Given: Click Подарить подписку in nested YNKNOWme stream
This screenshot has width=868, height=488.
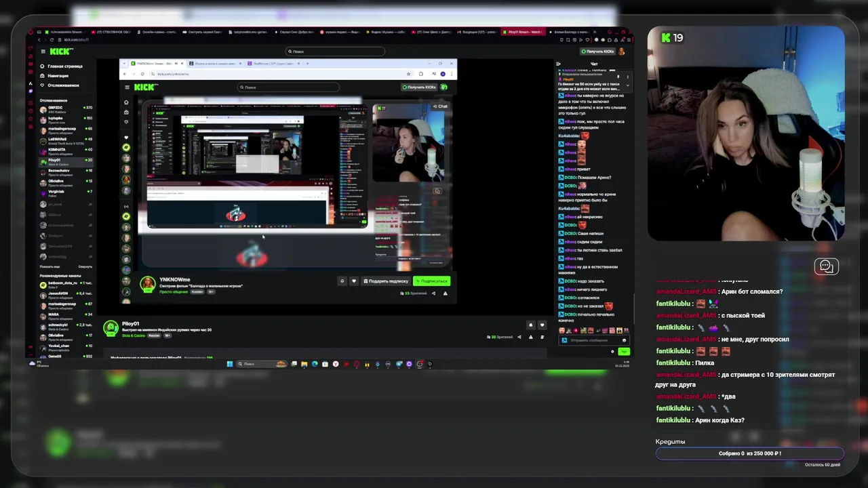Looking at the screenshot, I should click(386, 281).
